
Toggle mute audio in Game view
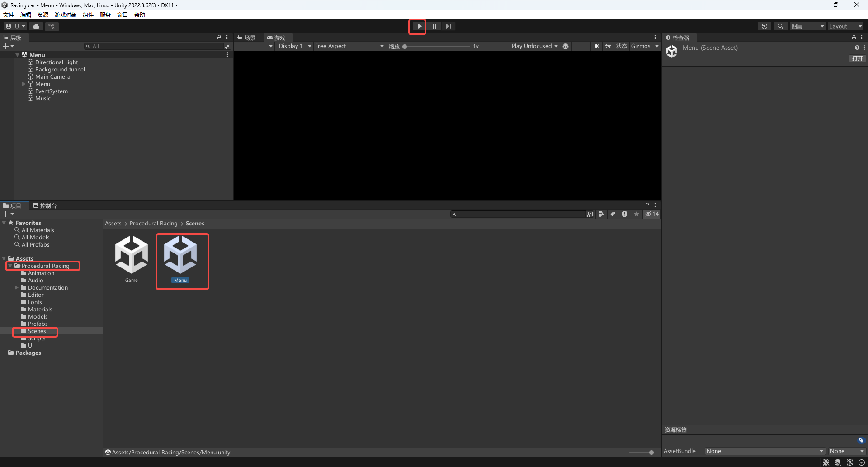click(596, 46)
